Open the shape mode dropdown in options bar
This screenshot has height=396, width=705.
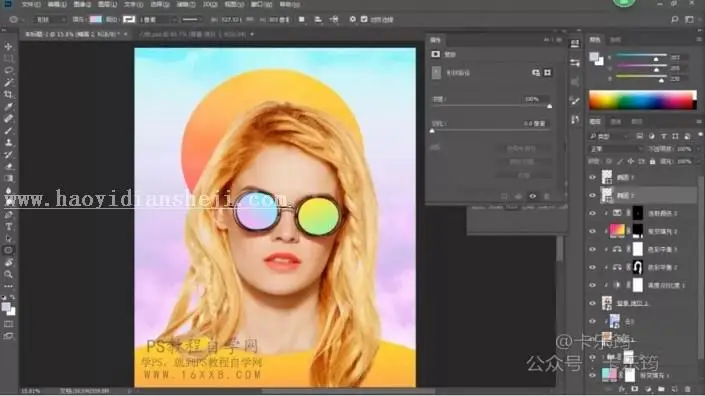tap(49, 19)
